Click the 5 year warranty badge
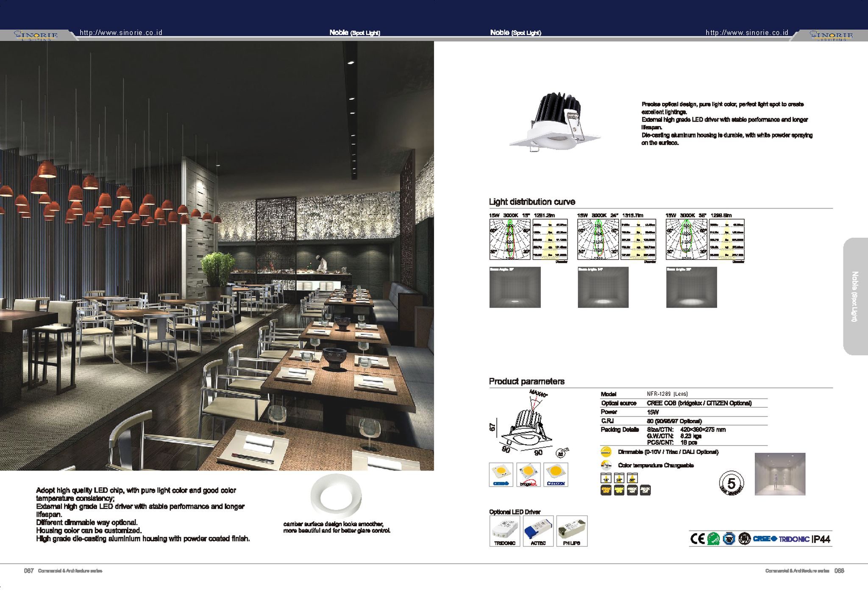 (731, 483)
